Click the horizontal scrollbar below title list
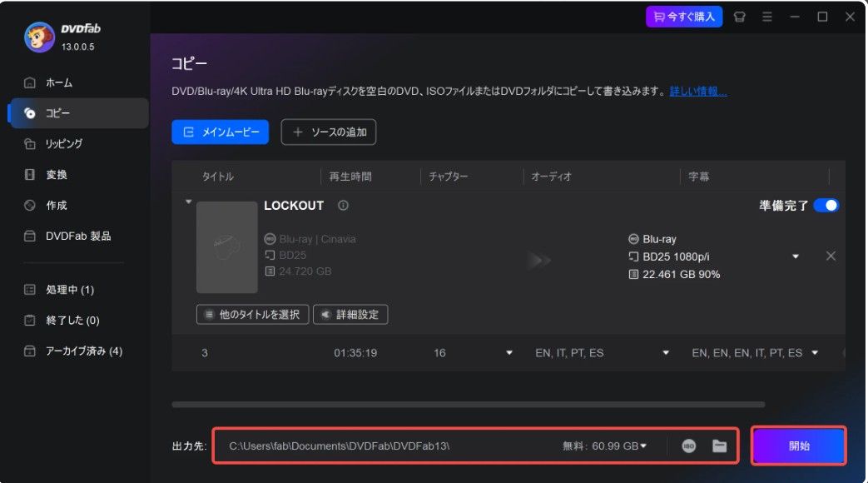Viewport: 868px width, 483px height. pyautogui.click(x=469, y=405)
